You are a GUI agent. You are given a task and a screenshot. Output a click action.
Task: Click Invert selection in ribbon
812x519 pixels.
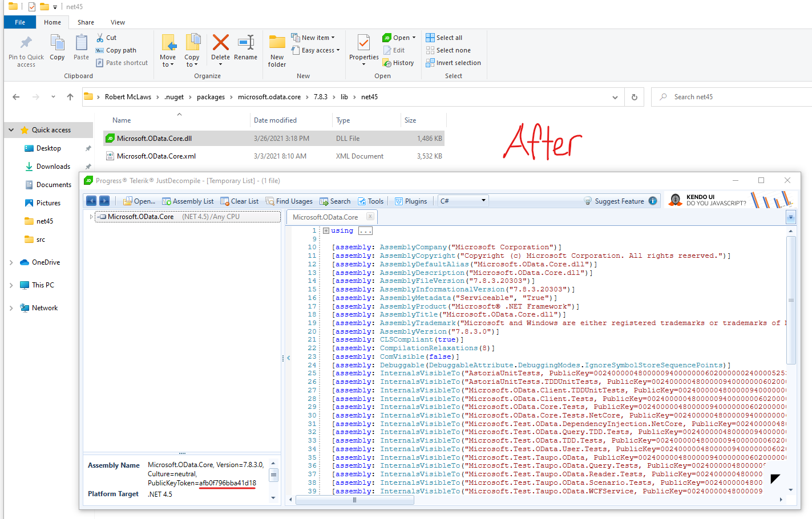tap(453, 63)
